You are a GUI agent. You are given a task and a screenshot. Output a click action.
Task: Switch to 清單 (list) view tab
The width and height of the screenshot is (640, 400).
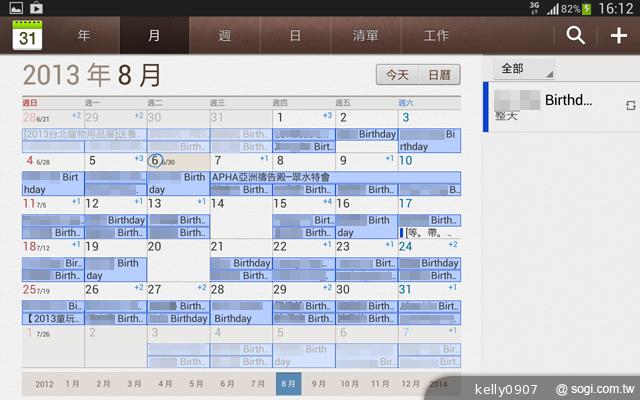366,36
